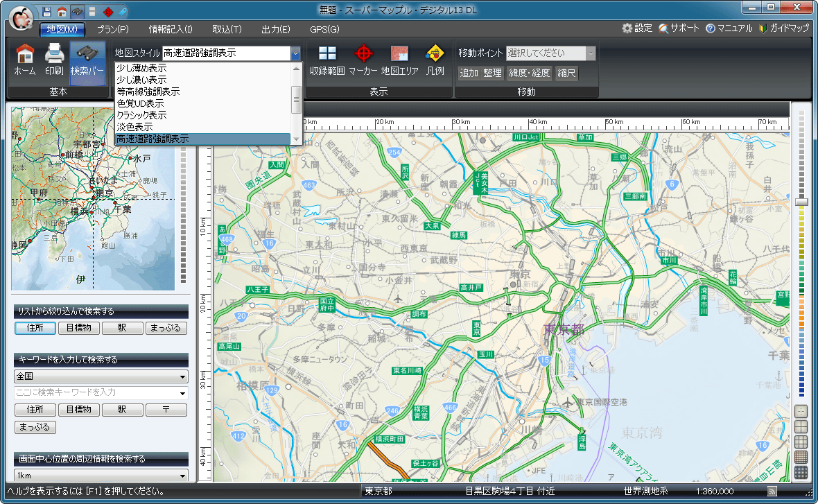
Task: Switch to プラン(P) ribbon tab
Action: 113,29
